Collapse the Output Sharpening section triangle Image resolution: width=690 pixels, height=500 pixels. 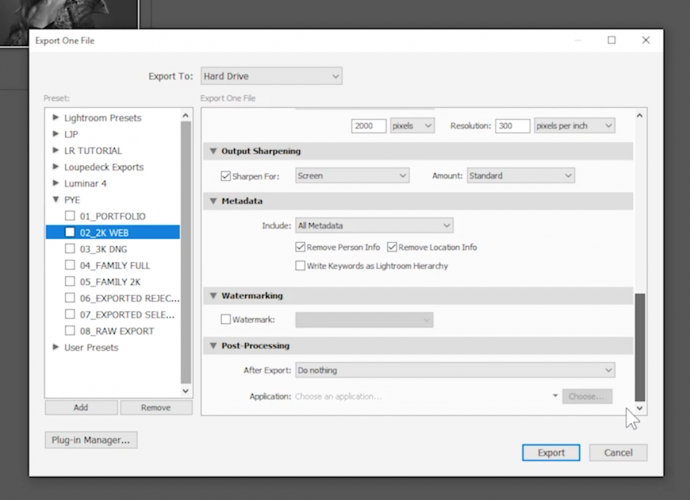coord(213,151)
